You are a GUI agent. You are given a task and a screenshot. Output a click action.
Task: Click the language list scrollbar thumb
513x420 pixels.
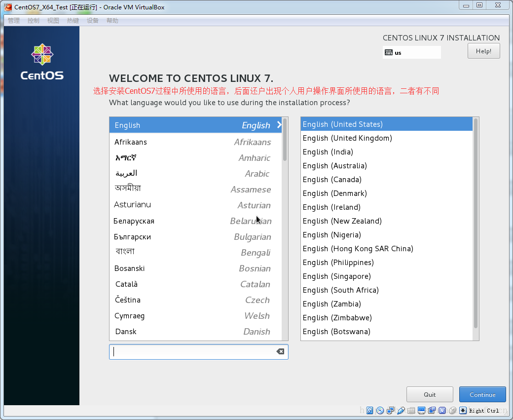point(285,140)
